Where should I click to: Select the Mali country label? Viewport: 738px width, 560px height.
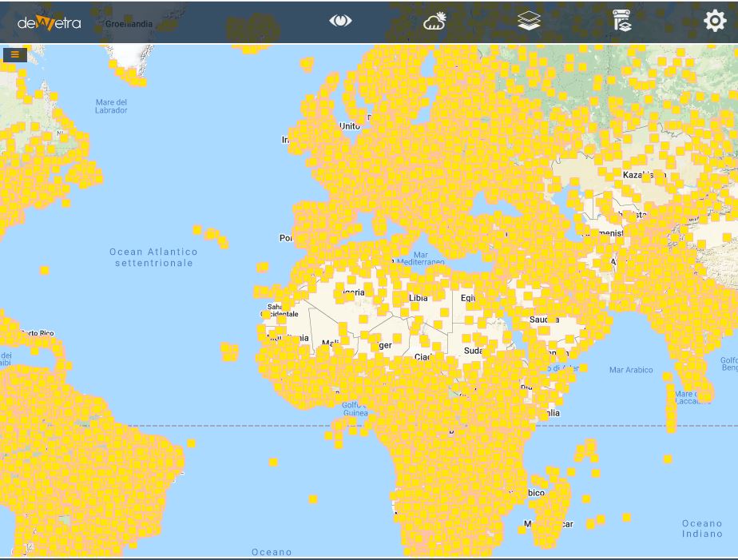(x=330, y=344)
